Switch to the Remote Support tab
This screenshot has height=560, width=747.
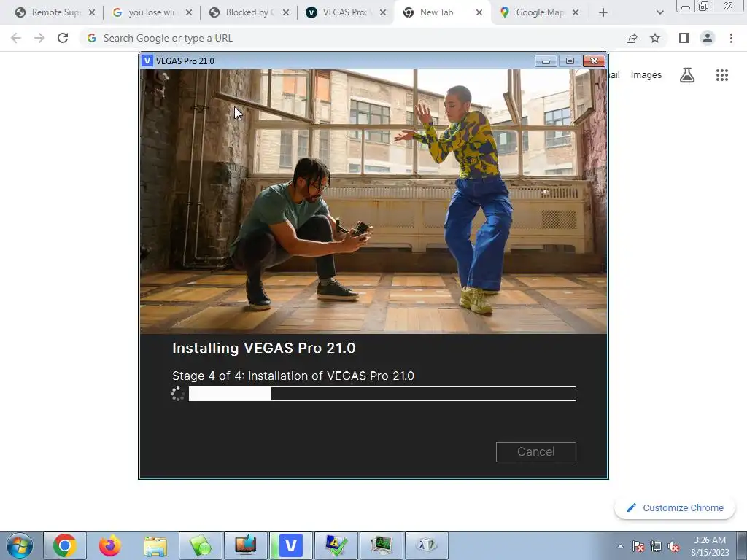55,12
